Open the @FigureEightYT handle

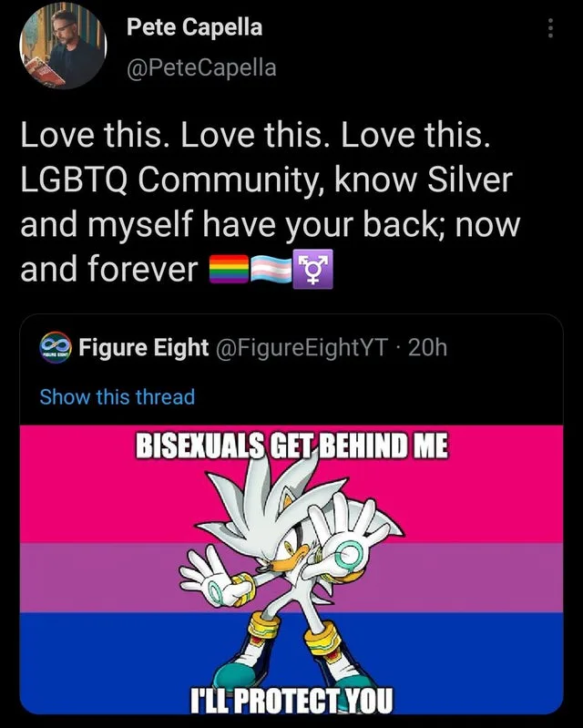(302, 347)
